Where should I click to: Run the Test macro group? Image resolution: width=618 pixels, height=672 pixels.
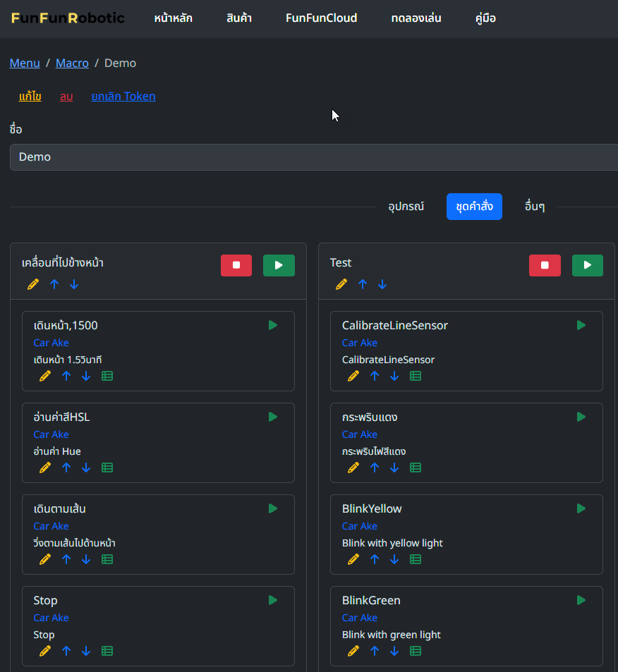(588, 265)
